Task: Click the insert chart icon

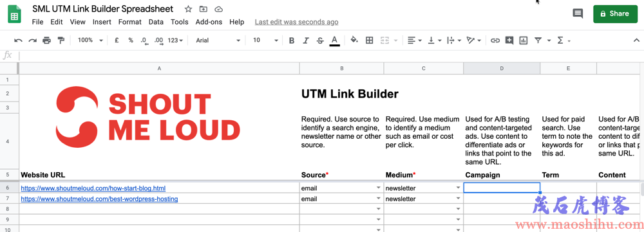Action: click(x=523, y=40)
